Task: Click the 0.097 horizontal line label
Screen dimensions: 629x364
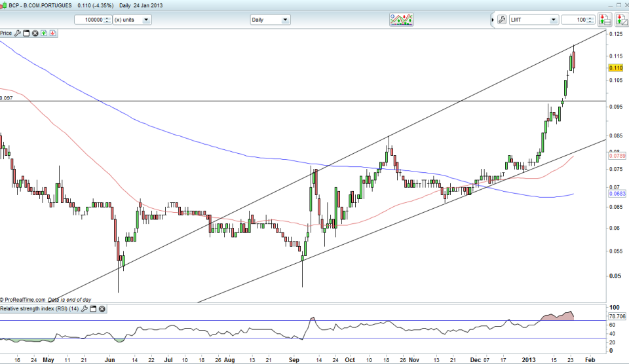Action: (x=7, y=98)
